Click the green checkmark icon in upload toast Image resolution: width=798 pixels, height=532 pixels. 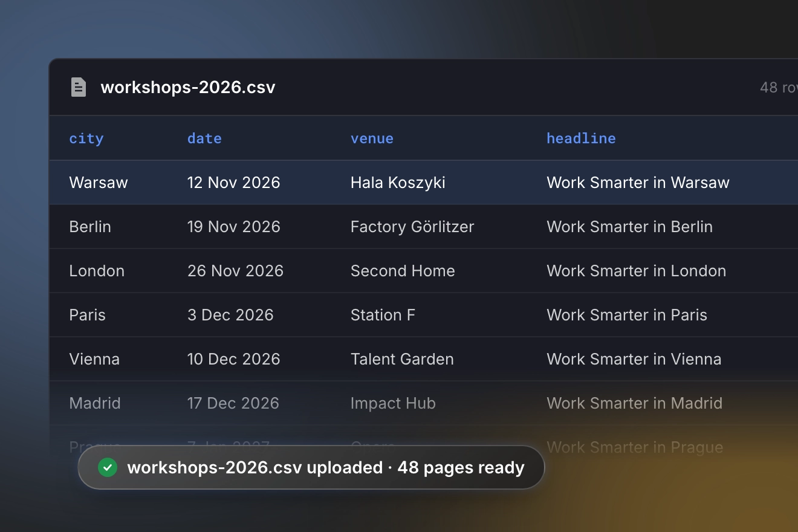[x=108, y=467]
